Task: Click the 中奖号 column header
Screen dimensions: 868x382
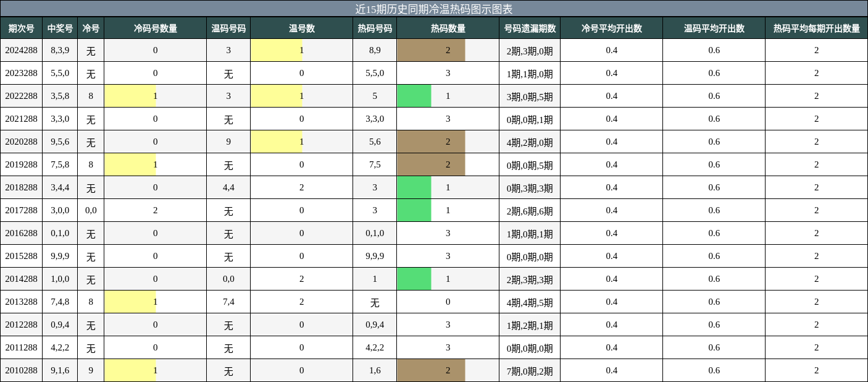Action: [59, 28]
